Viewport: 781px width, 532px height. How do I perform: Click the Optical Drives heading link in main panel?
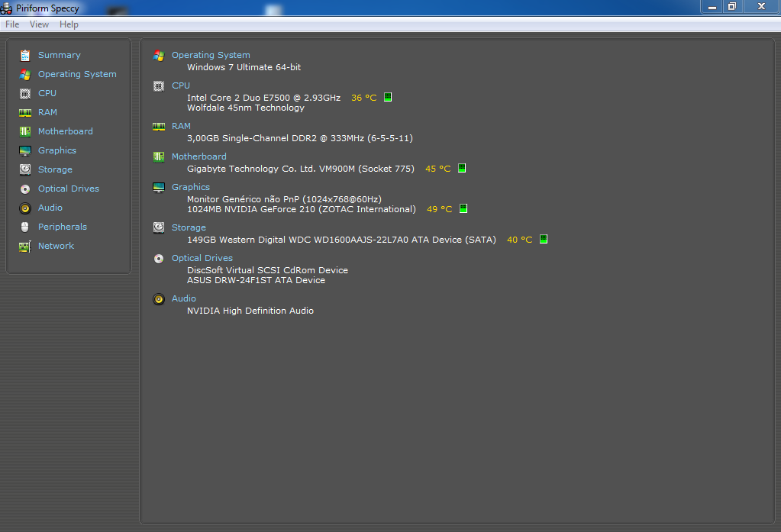[202, 259]
